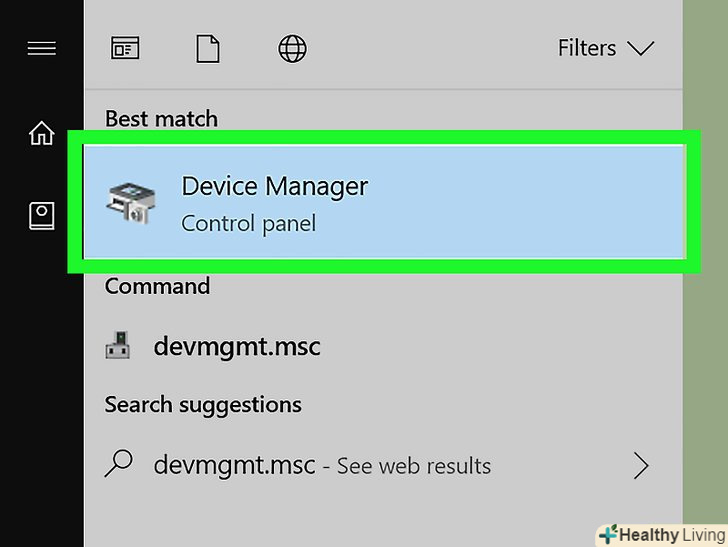Select the devmgmt.msc search suggestion text
The width and height of the screenshot is (728, 547).
234,465
